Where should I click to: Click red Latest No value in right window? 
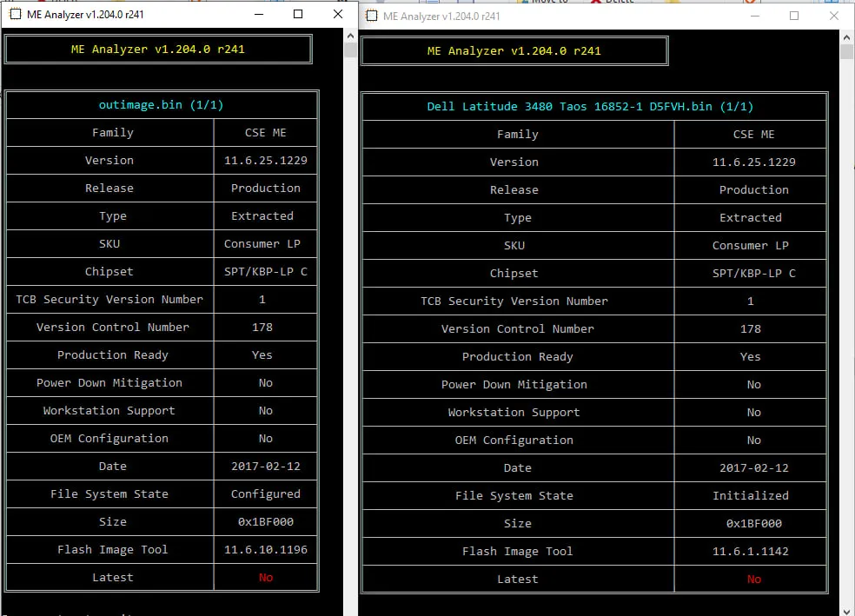(x=754, y=579)
